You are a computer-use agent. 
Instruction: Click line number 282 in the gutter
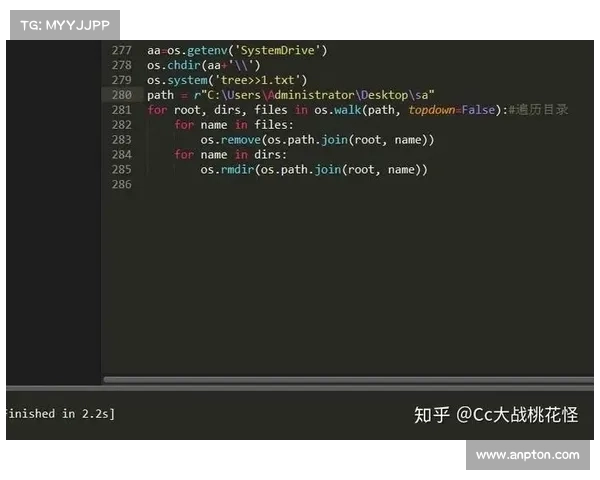click(122, 125)
